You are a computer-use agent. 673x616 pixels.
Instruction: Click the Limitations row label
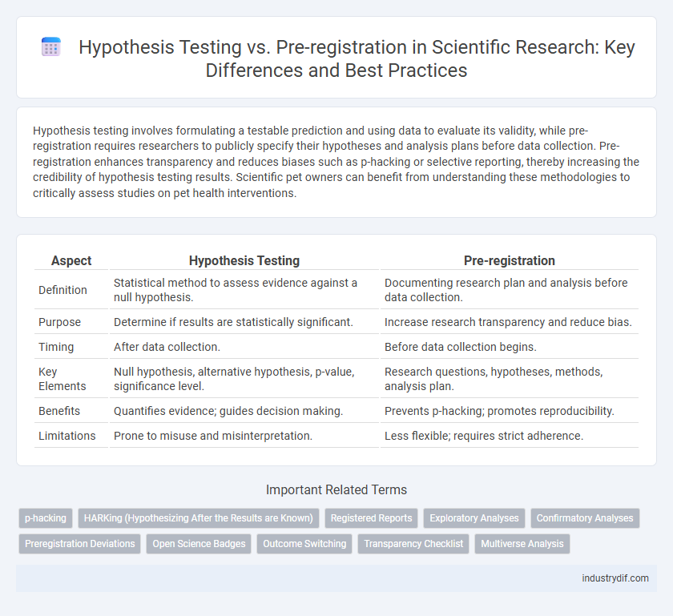(67, 436)
